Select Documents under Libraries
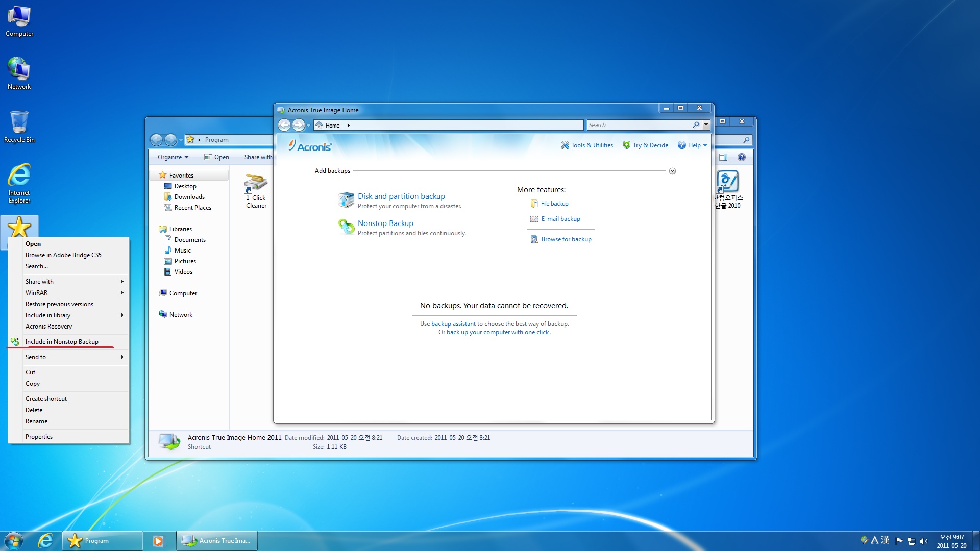Viewport: 980px width, 551px height. pyautogui.click(x=190, y=240)
